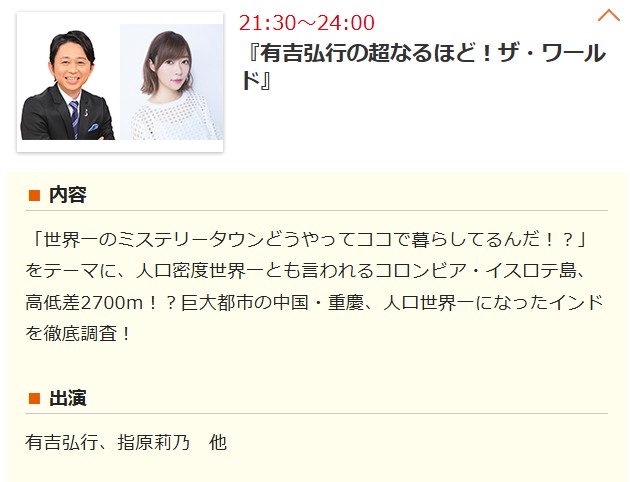Open the 有吉弘行の超なるほど！ザ・ワールド title
This screenshot has height=482, width=630.
pos(423,66)
